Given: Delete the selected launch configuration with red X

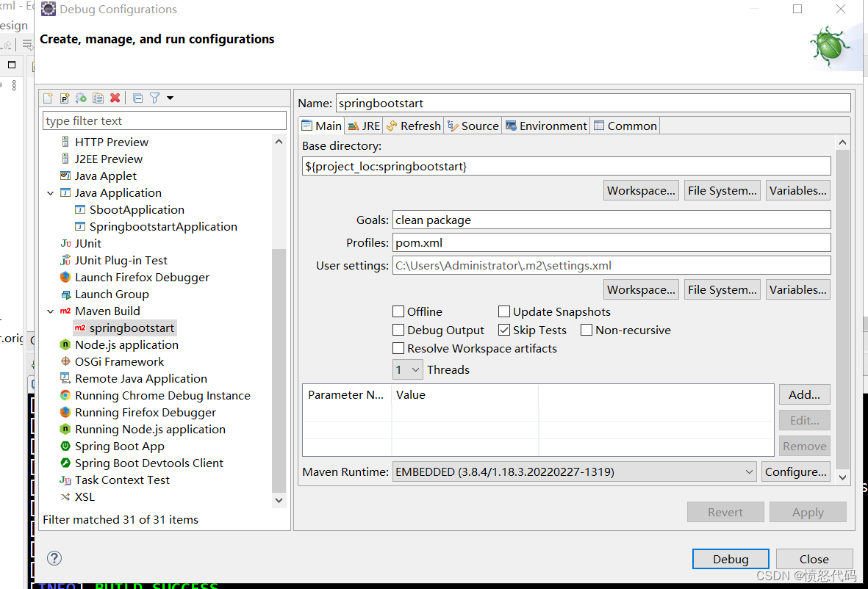Looking at the screenshot, I should pyautogui.click(x=115, y=98).
